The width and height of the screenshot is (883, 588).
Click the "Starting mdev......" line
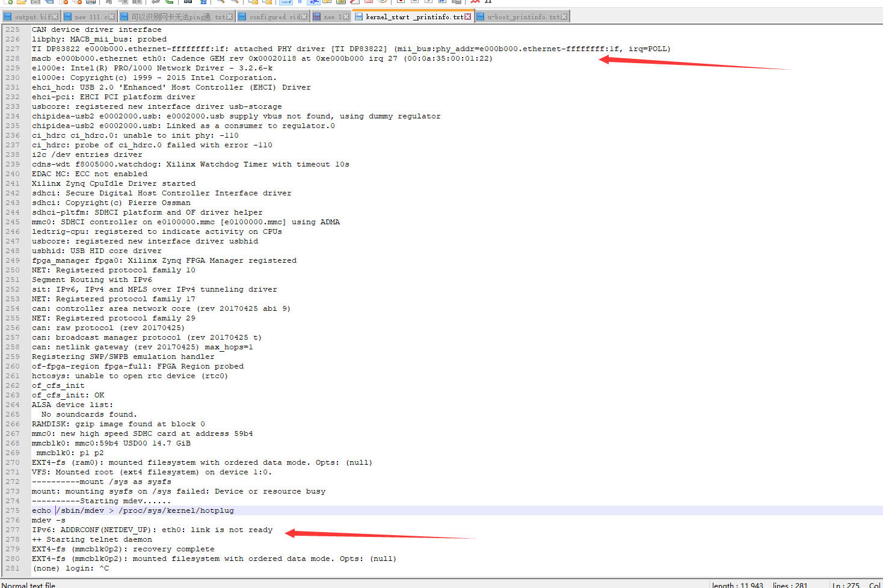point(101,501)
